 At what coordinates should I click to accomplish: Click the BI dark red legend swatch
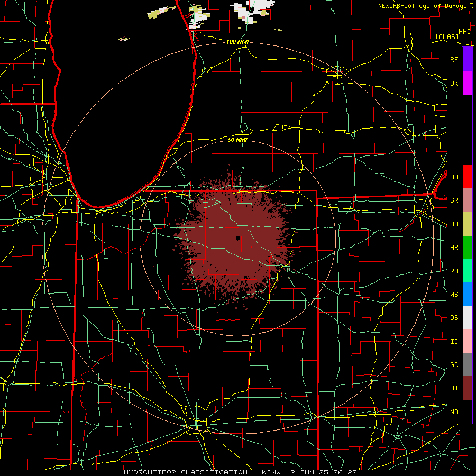(x=467, y=388)
